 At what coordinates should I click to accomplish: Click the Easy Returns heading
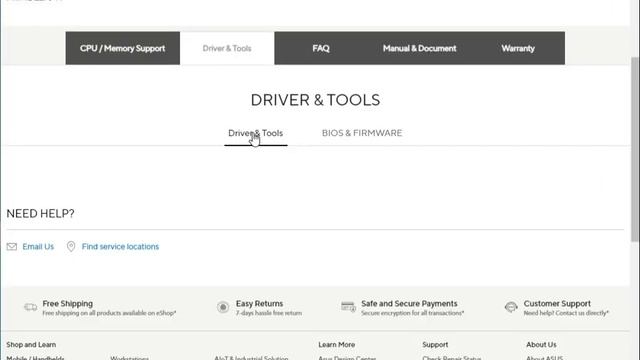tap(259, 304)
